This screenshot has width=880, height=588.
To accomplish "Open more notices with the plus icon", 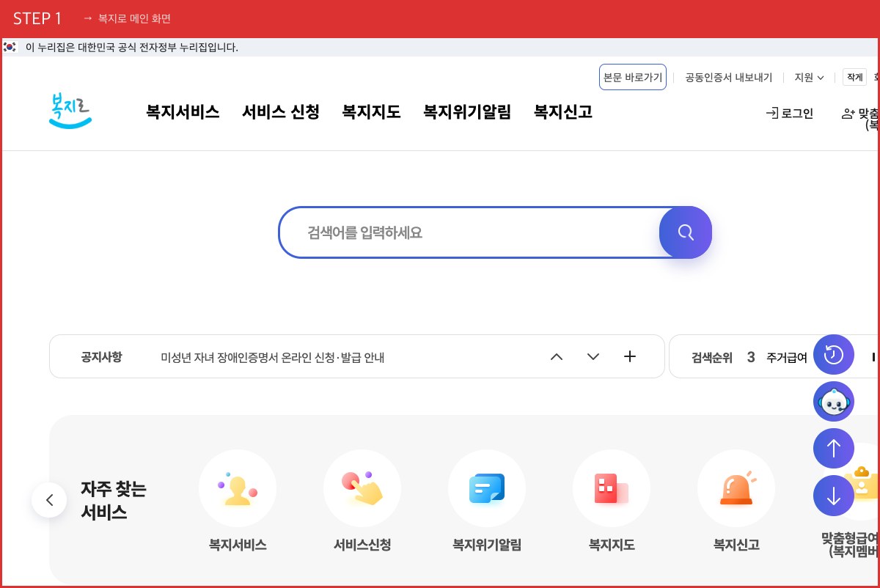I will (629, 356).
